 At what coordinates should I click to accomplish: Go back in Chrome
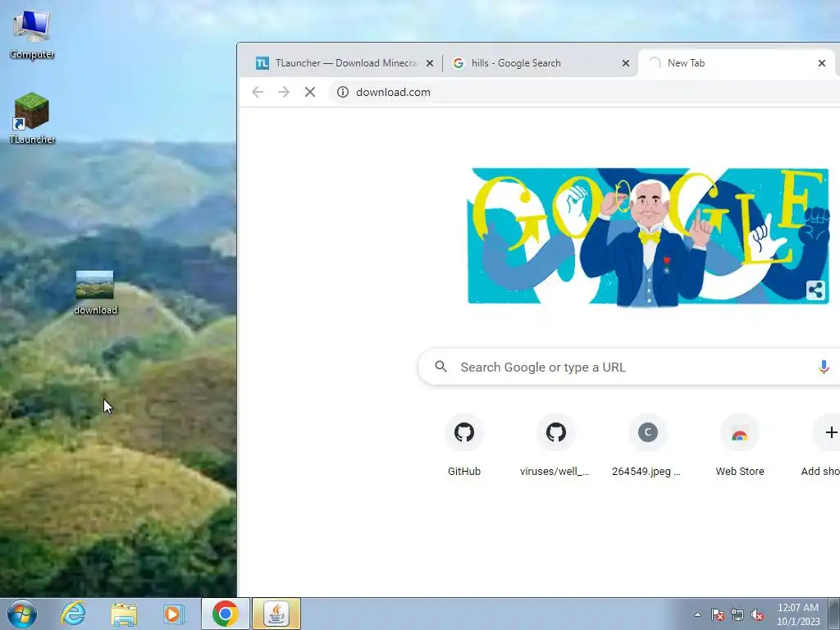point(258,92)
